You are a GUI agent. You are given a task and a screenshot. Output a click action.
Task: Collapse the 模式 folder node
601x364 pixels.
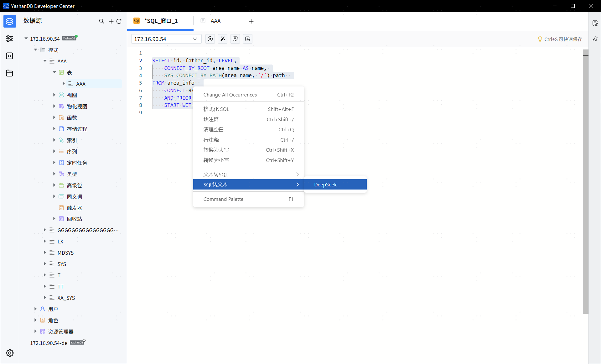click(36, 50)
